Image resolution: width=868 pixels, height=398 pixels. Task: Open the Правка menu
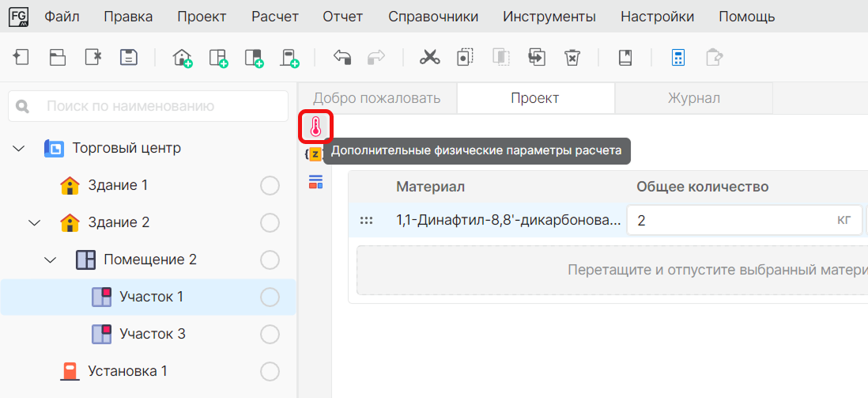pyautogui.click(x=128, y=17)
